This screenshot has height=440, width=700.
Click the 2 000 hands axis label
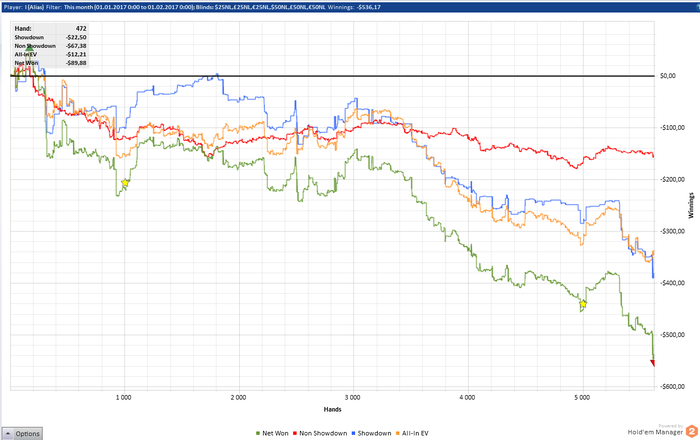pos(238,398)
